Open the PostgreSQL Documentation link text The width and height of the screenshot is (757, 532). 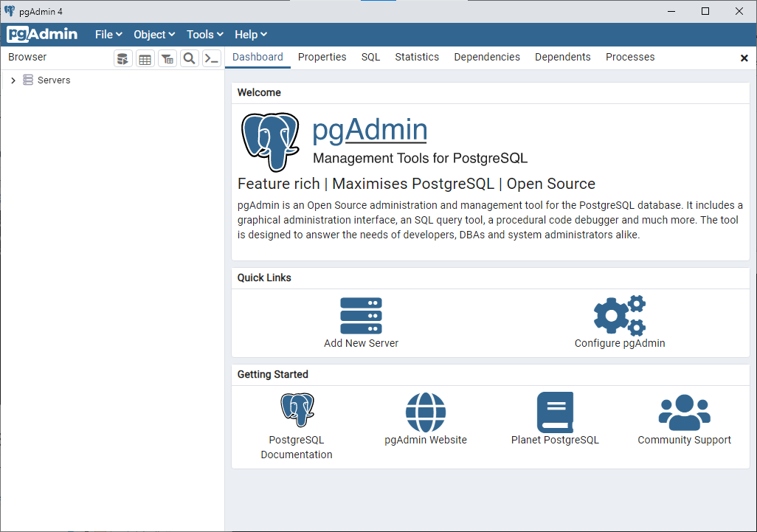(x=297, y=447)
